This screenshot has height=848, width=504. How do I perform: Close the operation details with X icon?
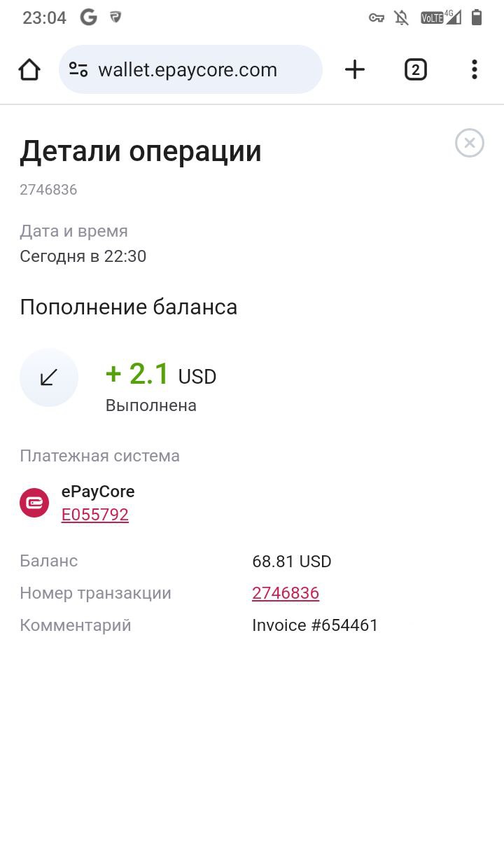470,144
